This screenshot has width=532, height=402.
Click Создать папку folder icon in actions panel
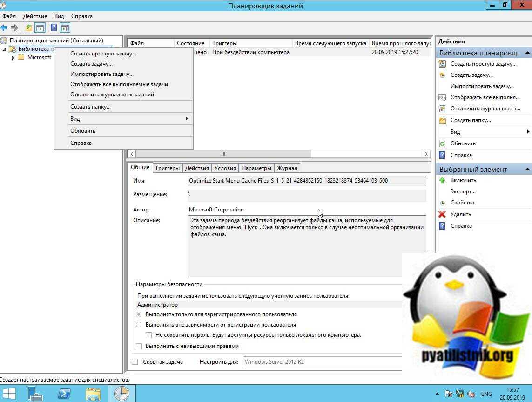442,120
